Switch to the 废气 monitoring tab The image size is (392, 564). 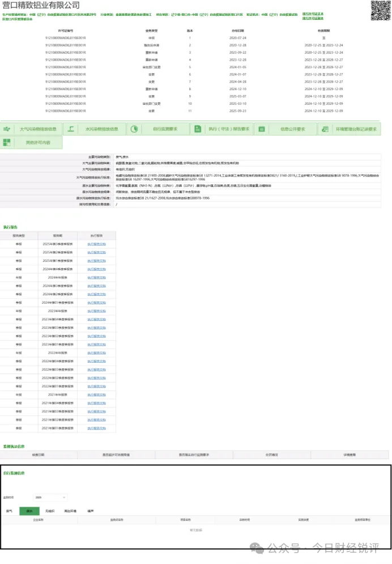coord(9,511)
